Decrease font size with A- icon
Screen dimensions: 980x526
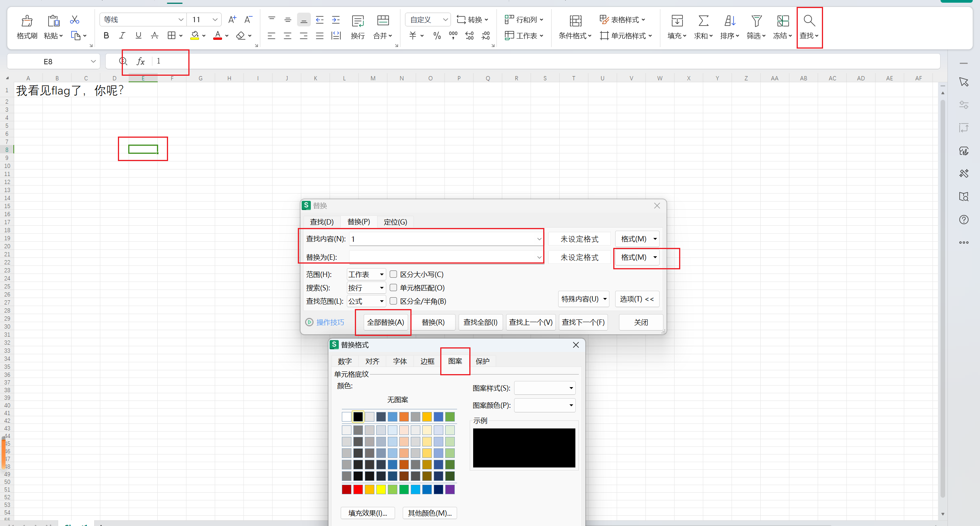(x=248, y=20)
